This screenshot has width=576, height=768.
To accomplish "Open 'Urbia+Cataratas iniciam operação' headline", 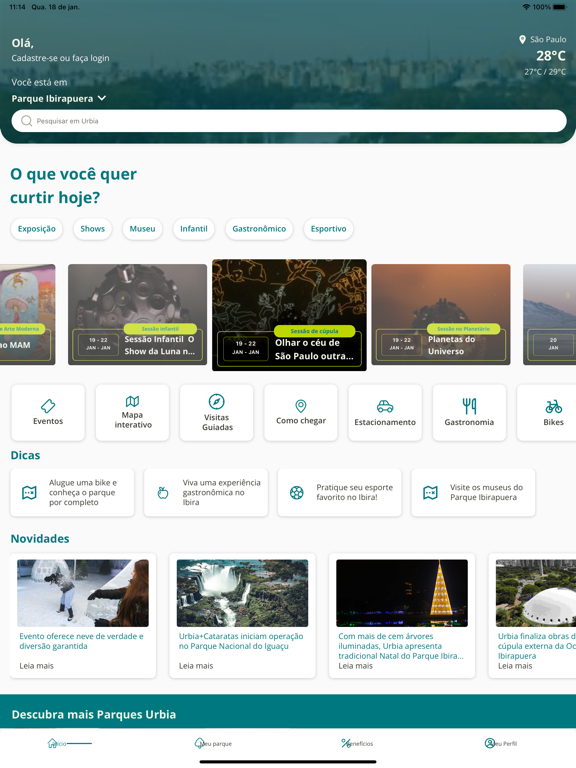I will point(241,641).
